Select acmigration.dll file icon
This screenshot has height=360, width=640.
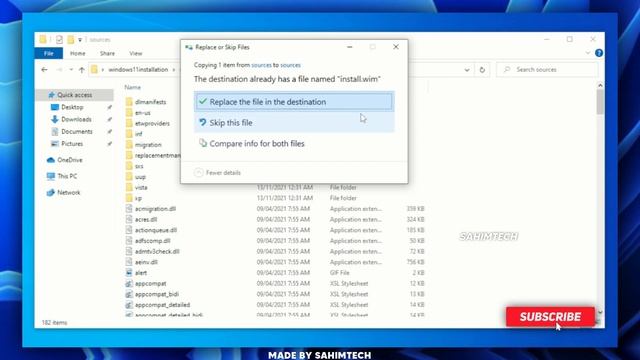pos(129,209)
